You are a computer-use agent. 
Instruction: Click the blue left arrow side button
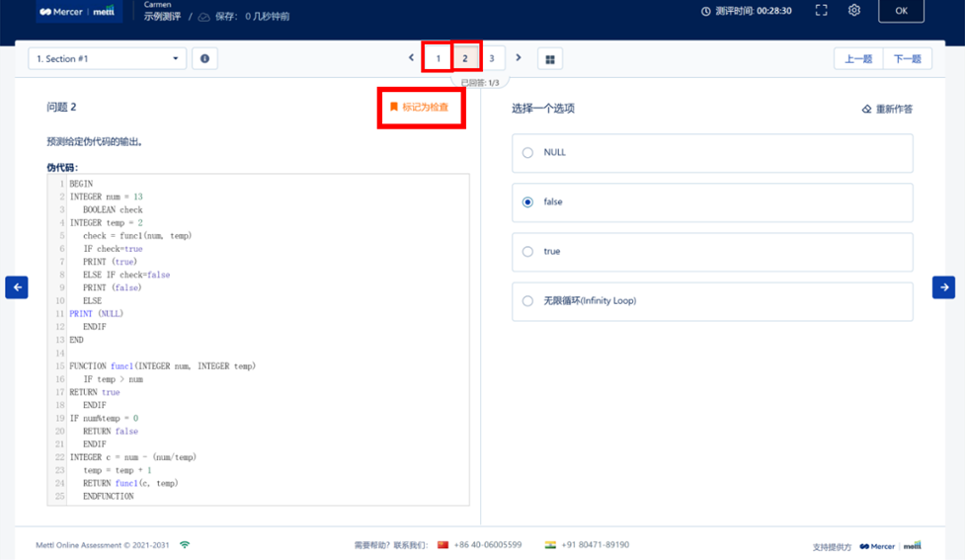(x=17, y=287)
